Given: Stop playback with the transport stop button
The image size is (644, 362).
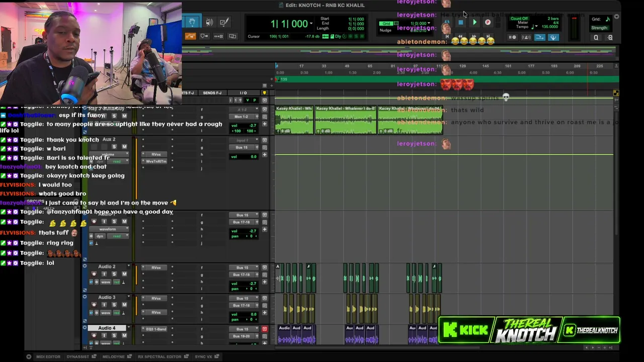Looking at the screenshot, I should point(460,22).
